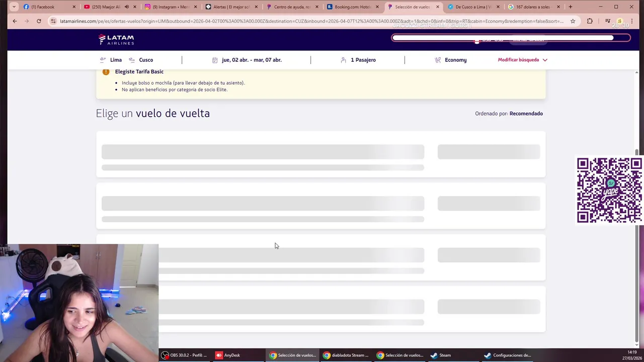The height and width of the screenshot is (362, 644).
Task: Close the 167 dolares a soles tab
Action: point(558,7)
